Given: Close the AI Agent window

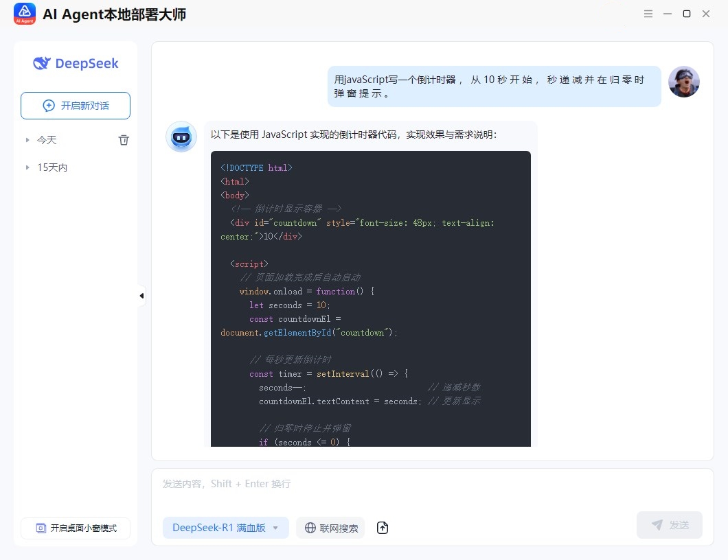Looking at the screenshot, I should coord(706,14).
